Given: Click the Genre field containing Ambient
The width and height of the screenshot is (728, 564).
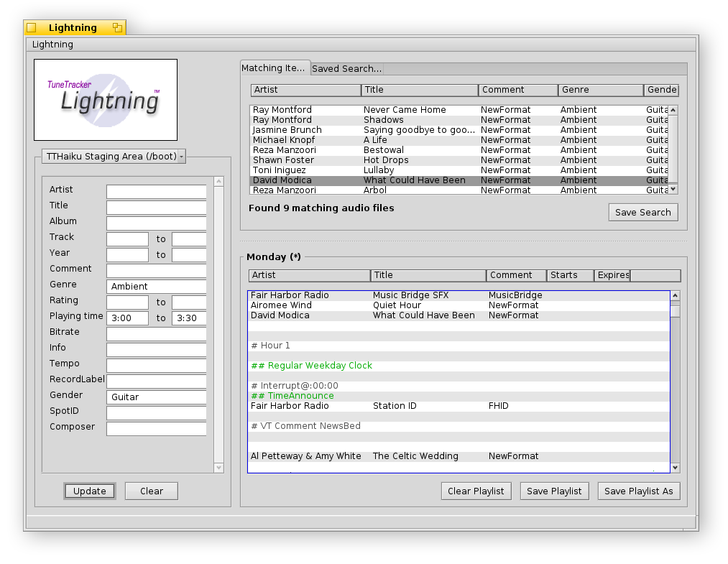Looking at the screenshot, I should pos(157,286).
